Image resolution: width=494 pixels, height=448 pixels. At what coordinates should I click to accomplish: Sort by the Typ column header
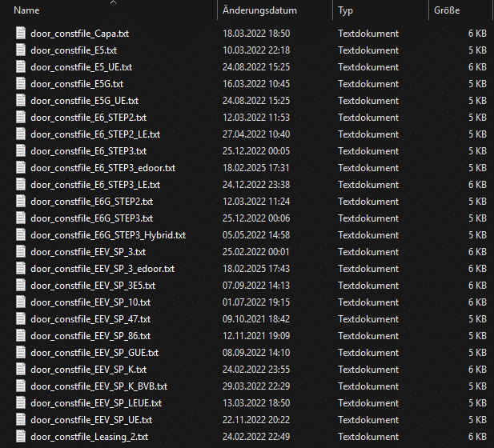[x=346, y=11]
